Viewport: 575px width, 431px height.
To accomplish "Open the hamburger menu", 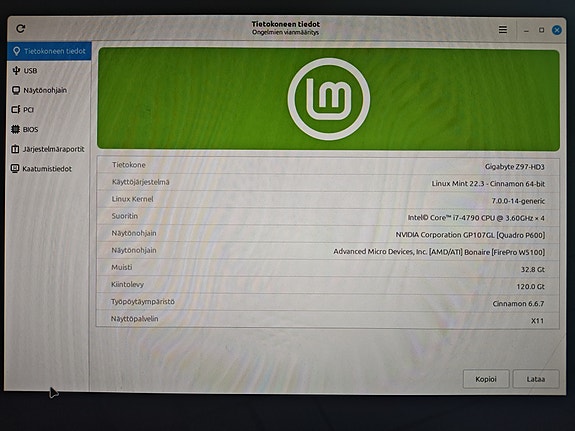I will point(503,30).
